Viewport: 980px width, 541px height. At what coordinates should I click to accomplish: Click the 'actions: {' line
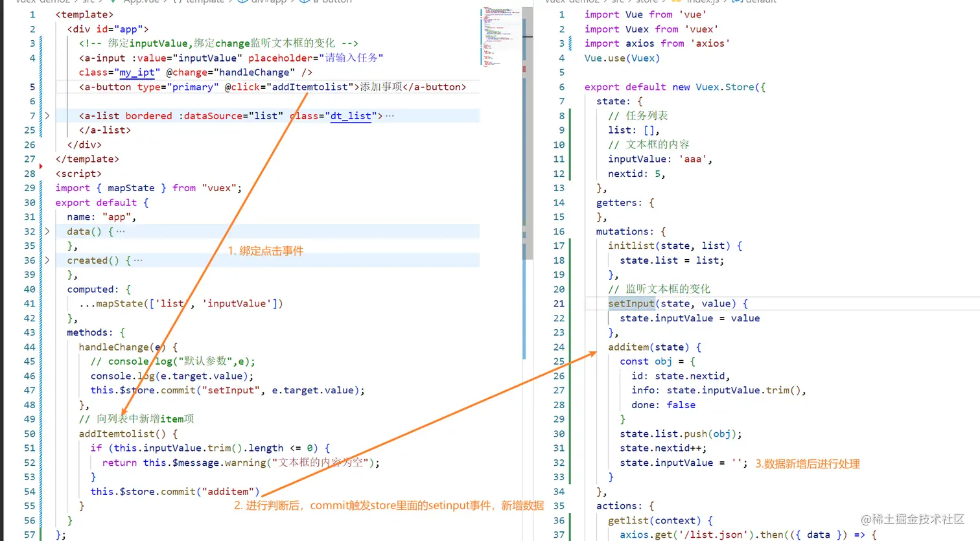point(625,506)
